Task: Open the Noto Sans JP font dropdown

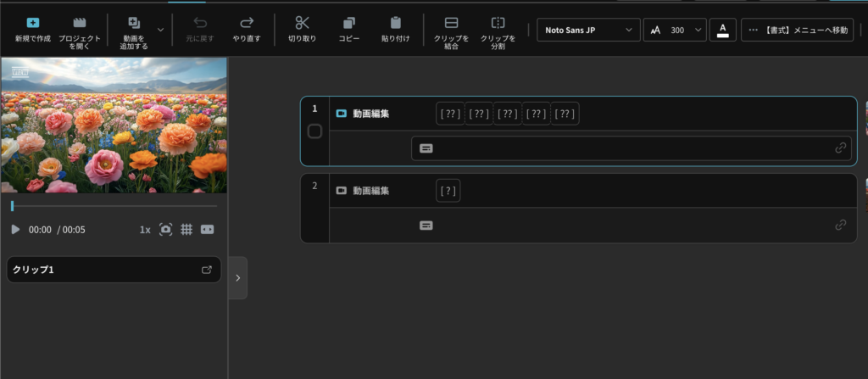Action: click(x=588, y=30)
